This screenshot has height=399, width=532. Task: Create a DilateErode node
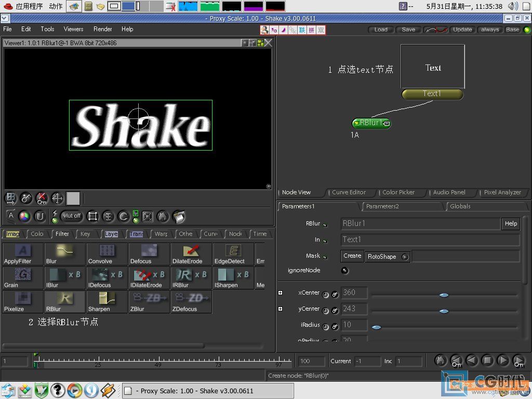pos(191,254)
